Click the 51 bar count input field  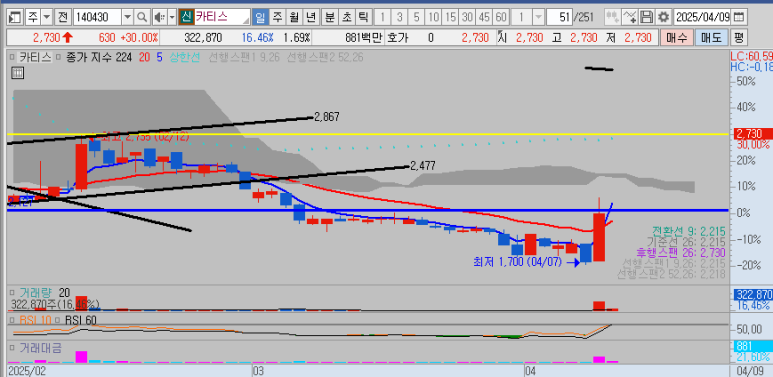[x=559, y=18]
